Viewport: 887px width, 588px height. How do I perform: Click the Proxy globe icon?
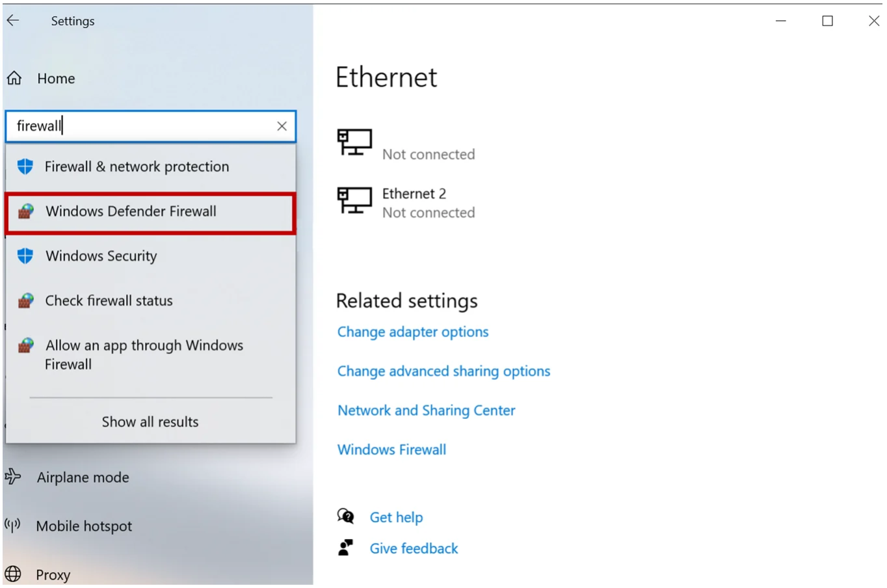(x=13, y=574)
